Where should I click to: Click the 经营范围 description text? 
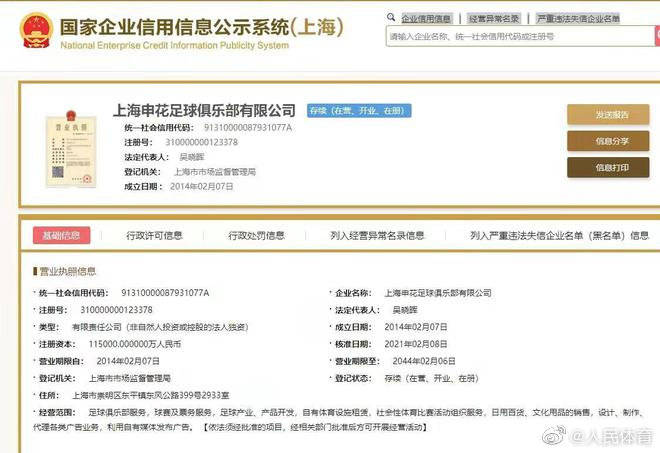point(338,420)
